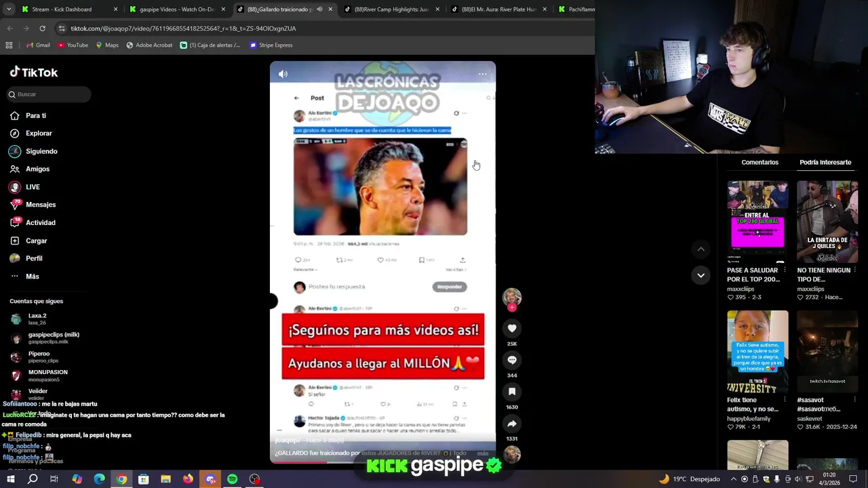Save video with bookmark icon

pyautogui.click(x=512, y=392)
